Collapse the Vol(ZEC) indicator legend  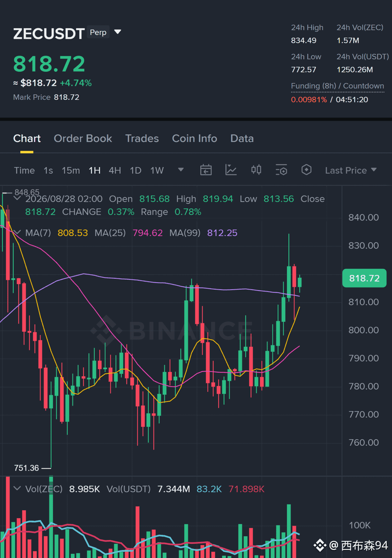point(17,488)
